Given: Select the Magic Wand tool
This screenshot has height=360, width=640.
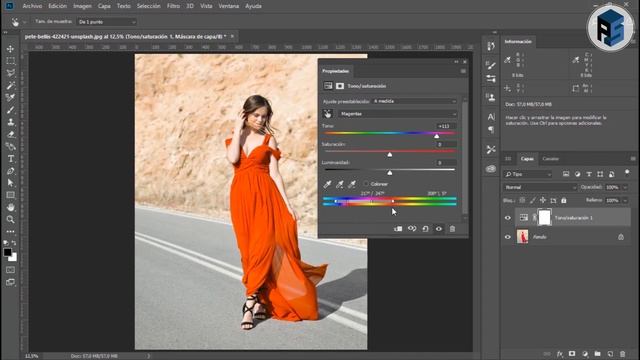Looking at the screenshot, I should pyautogui.click(x=11, y=85).
